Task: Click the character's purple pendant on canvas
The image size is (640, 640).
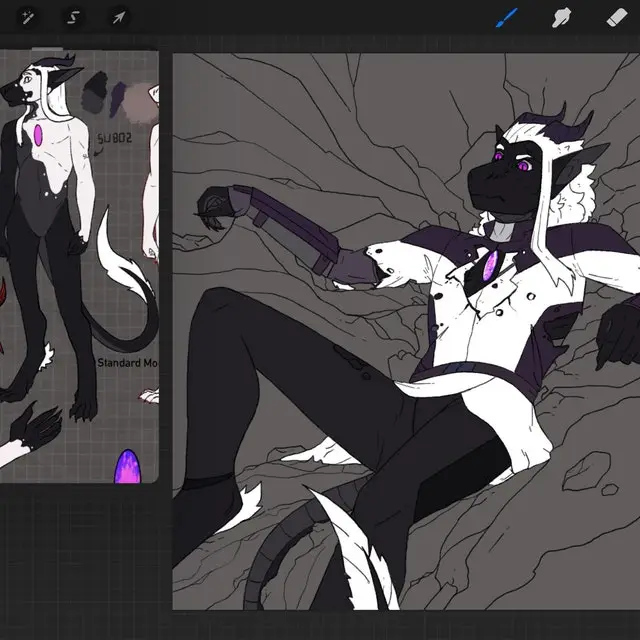Action: [490, 266]
